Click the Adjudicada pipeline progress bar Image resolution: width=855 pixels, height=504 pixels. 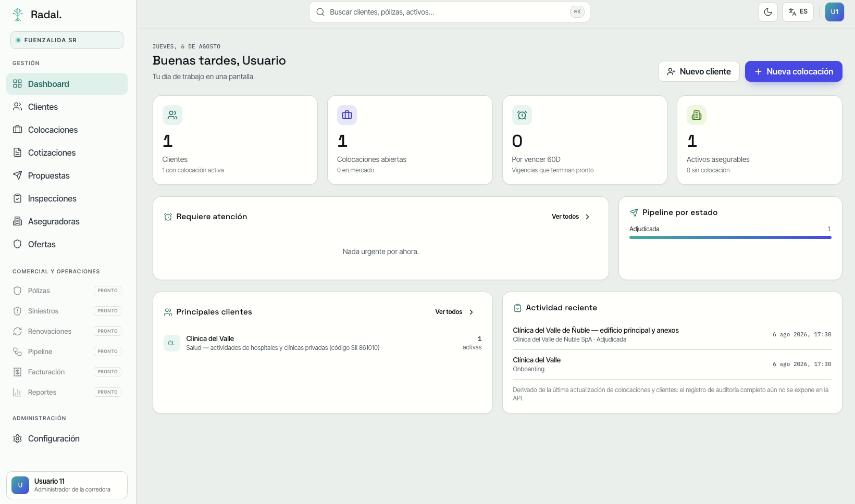[730, 237]
